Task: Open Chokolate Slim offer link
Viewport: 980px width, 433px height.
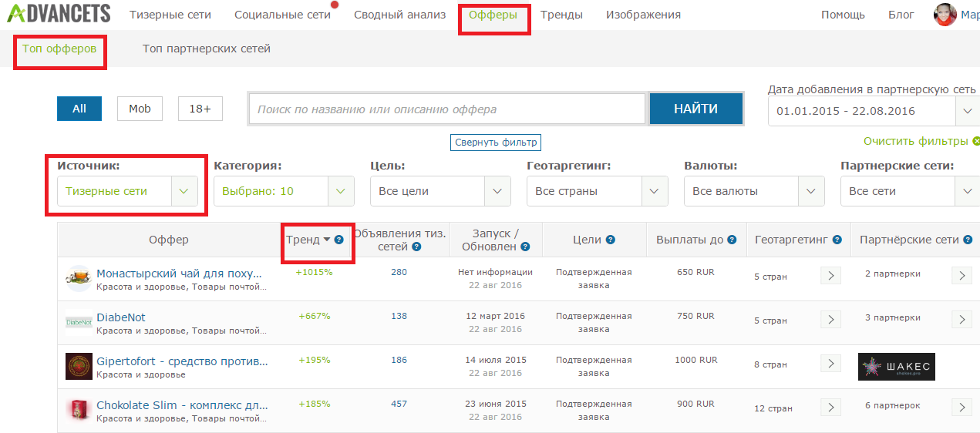Action: pyautogui.click(x=182, y=405)
